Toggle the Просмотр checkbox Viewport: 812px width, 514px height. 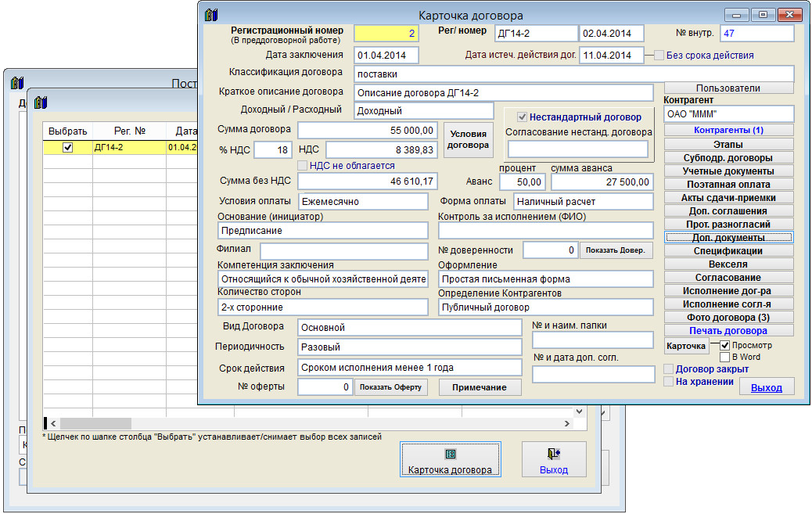coord(724,345)
